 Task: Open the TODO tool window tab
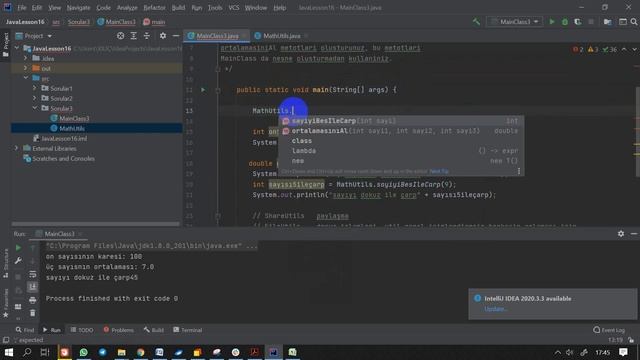[82, 330]
